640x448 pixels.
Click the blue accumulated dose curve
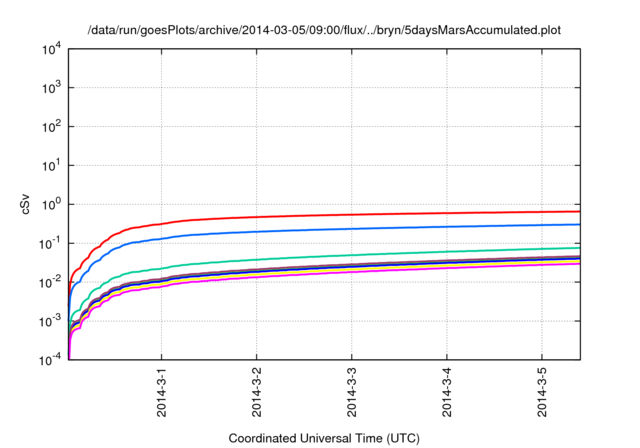click(x=367, y=228)
